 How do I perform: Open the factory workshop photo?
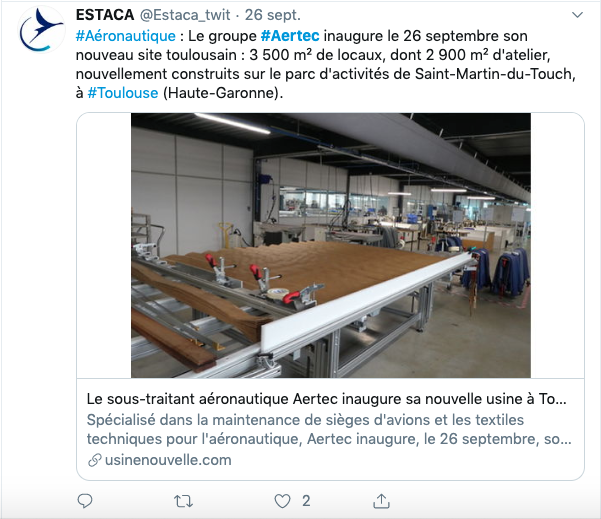pos(331,245)
